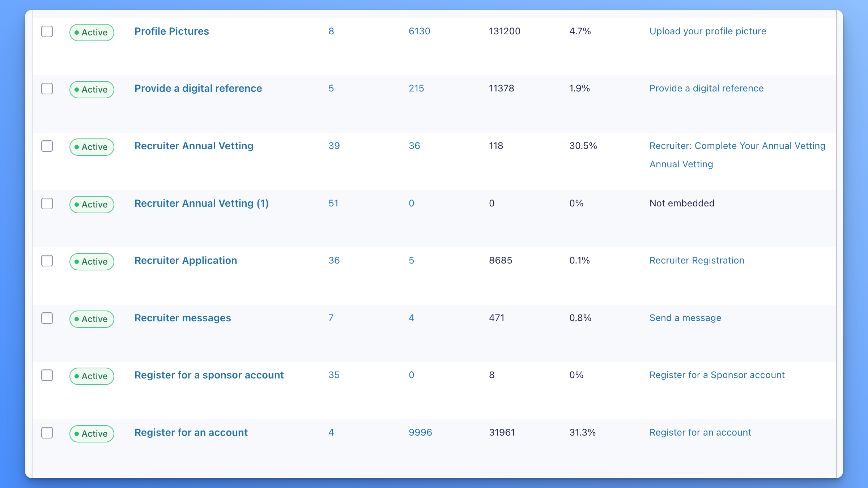The height and width of the screenshot is (488, 868).
Task: Open the Provide a digital reference form title
Action: pos(198,88)
